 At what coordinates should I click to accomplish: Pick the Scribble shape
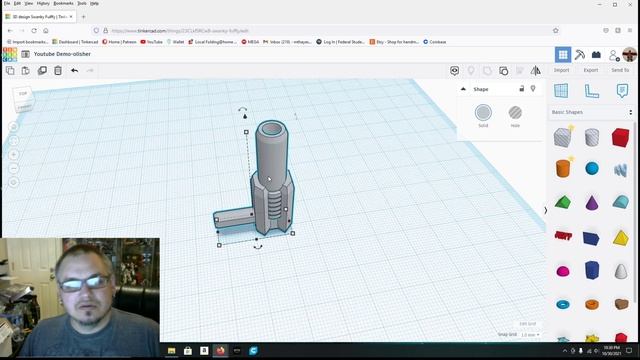click(x=620, y=169)
